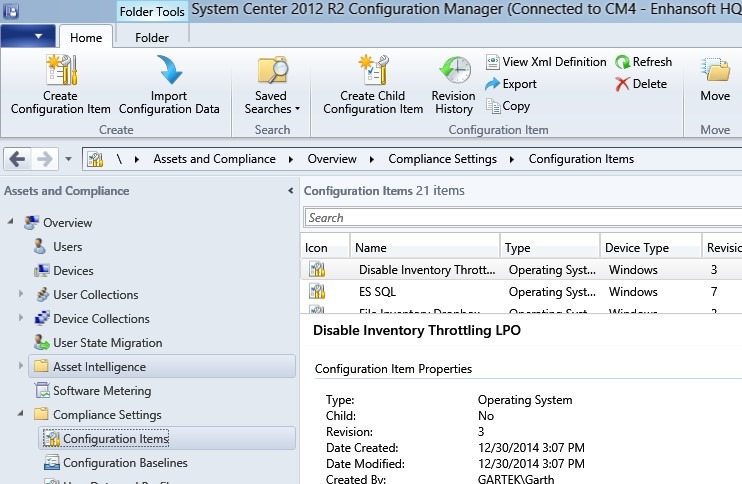Screen dimensions: 742x484
Task: Click the Folder Tools contextual tab
Action: tap(152, 12)
